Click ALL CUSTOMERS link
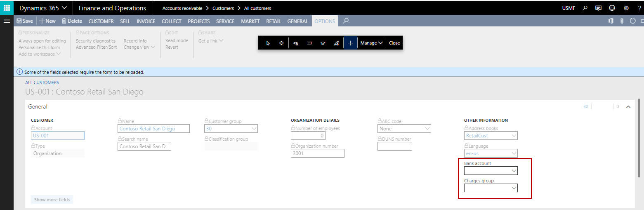 tap(42, 83)
